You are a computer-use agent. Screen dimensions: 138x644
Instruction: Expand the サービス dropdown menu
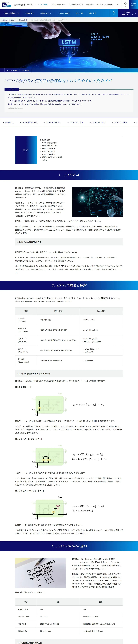31,5
